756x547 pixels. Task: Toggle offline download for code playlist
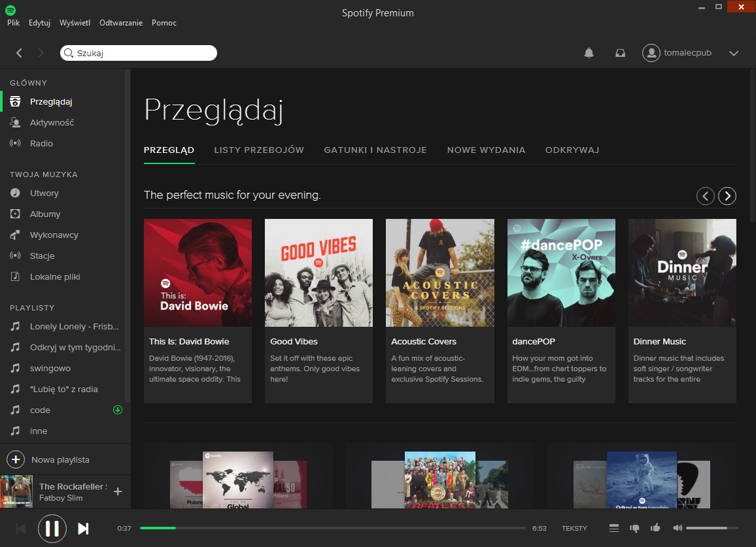(118, 410)
